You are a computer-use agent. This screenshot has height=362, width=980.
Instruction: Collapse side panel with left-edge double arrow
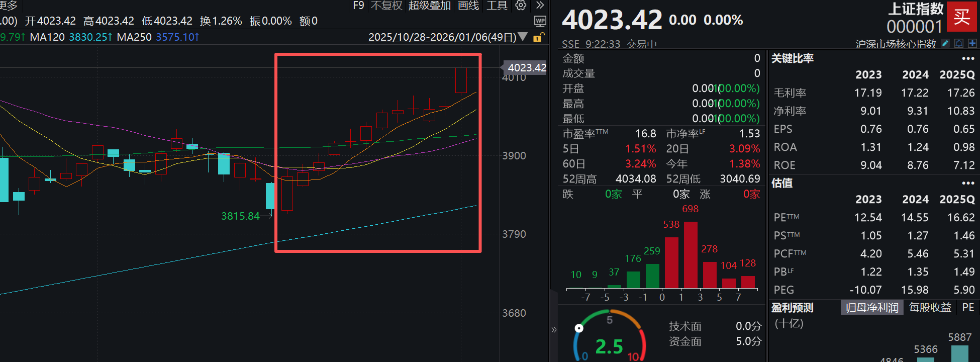click(x=554, y=330)
